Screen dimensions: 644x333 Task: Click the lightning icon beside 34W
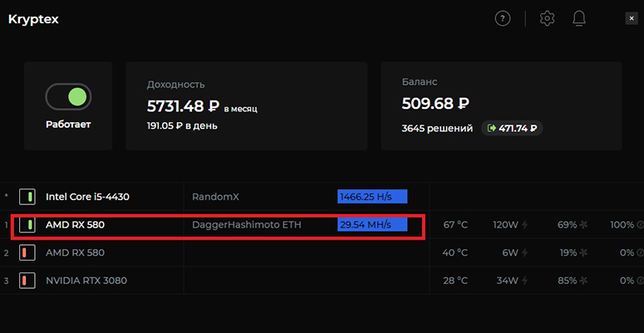point(524,281)
